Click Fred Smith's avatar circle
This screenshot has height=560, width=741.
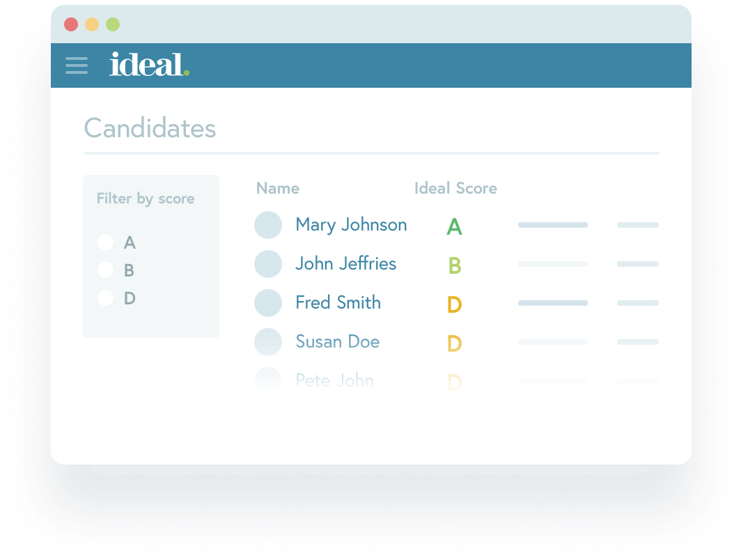pos(268,303)
